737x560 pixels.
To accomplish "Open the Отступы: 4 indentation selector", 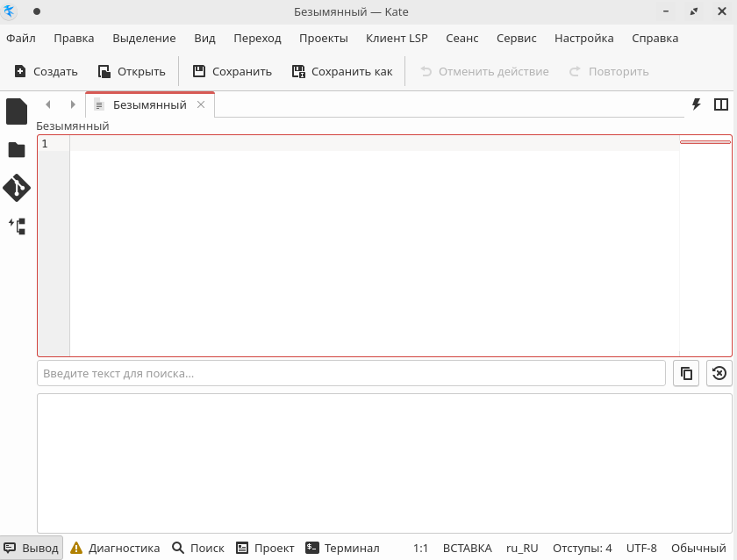I will pos(582,548).
